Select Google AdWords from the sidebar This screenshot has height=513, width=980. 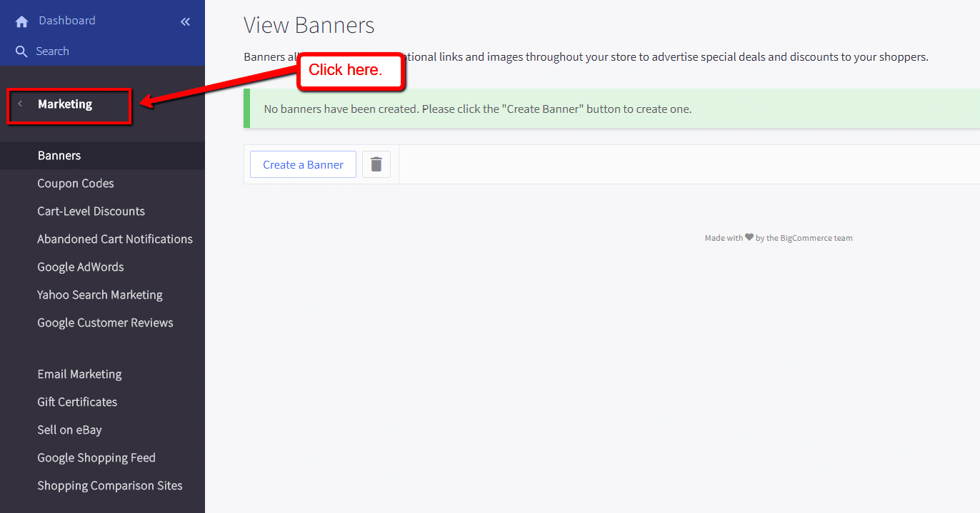[80, 267]
